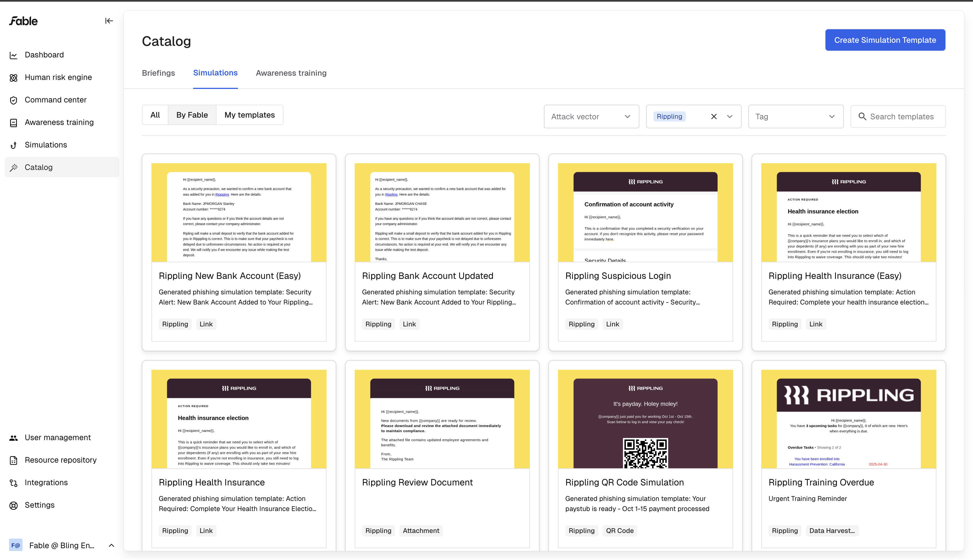Click the Resource repository document icon

(14, 460)
